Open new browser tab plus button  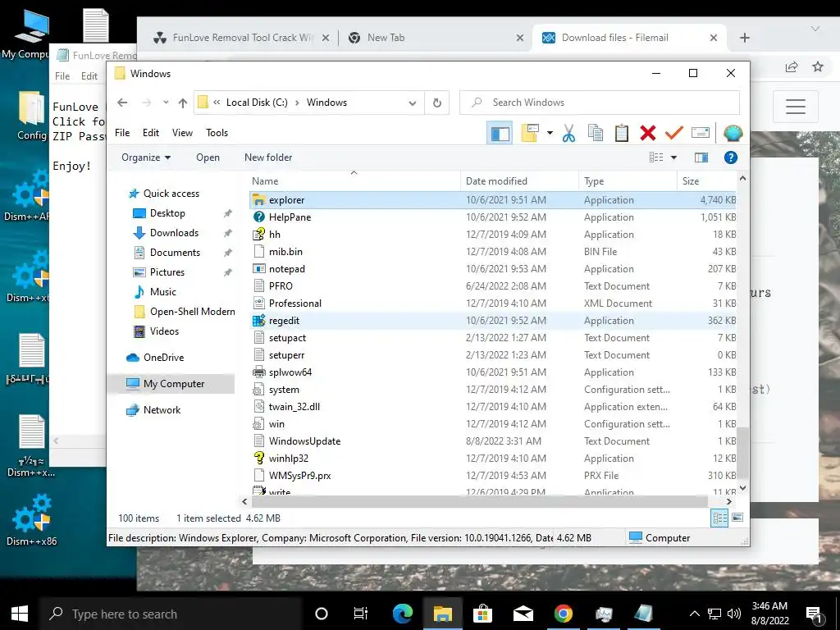[x=745, y=38]
